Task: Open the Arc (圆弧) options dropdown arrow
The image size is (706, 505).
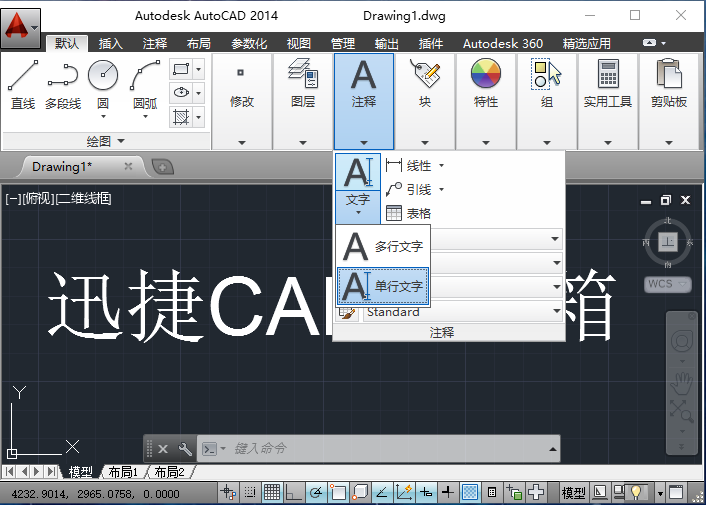Action: (x=145, y=117)
